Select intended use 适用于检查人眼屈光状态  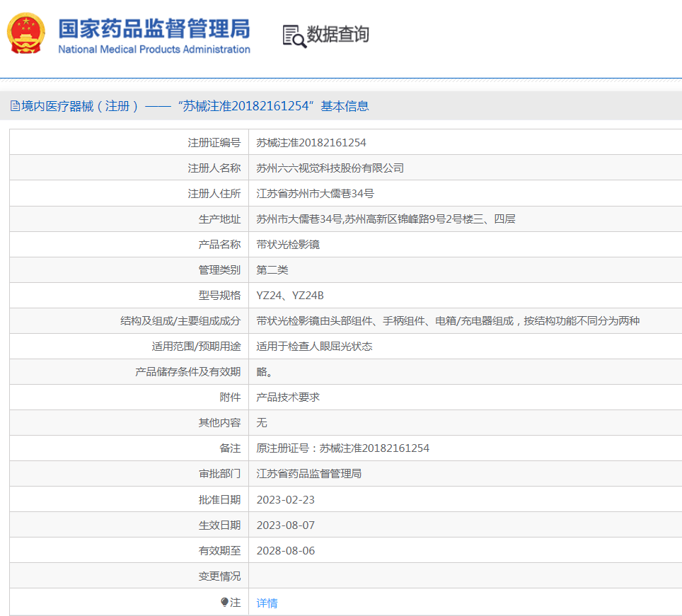click(x=314, y=347)
